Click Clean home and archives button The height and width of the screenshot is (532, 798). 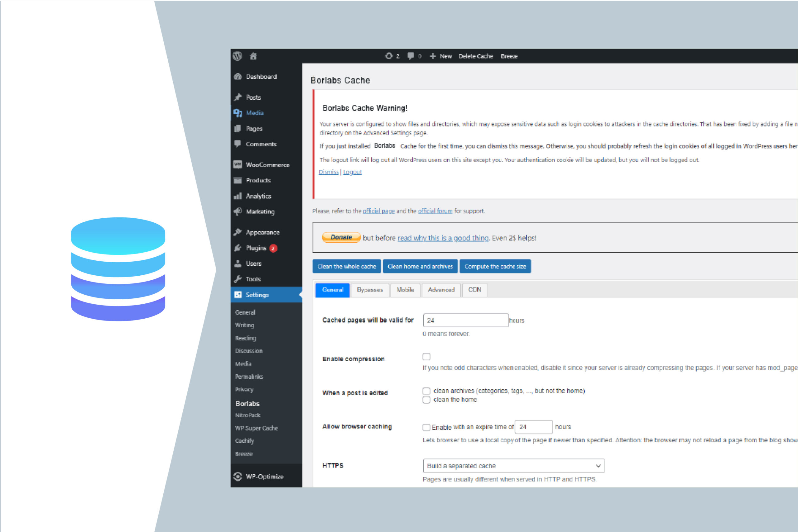[420, 266]
